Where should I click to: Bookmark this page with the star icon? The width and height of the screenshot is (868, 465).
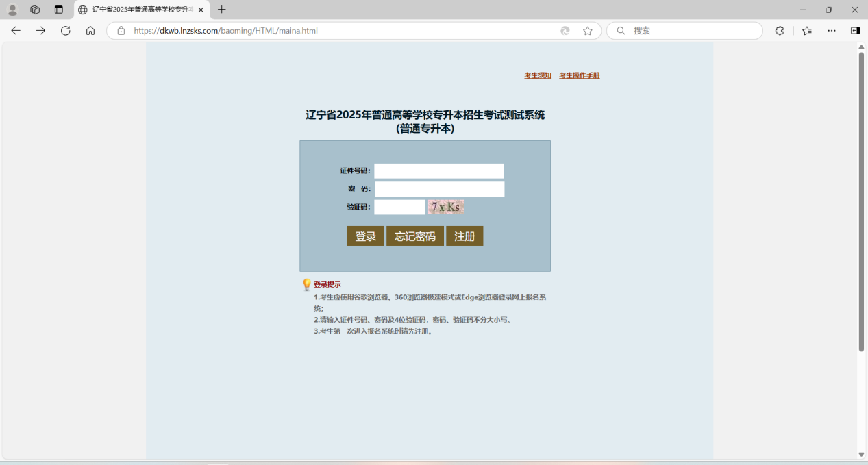click(587, 31)
